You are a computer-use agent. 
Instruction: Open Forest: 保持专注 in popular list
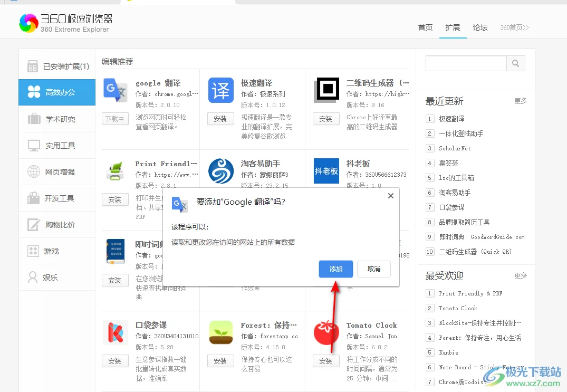(480, 338)
